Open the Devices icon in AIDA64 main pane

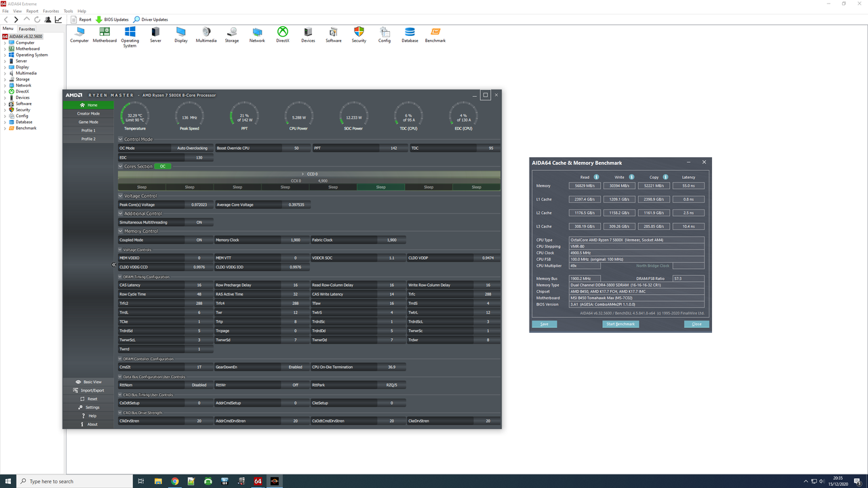[308, 32]
